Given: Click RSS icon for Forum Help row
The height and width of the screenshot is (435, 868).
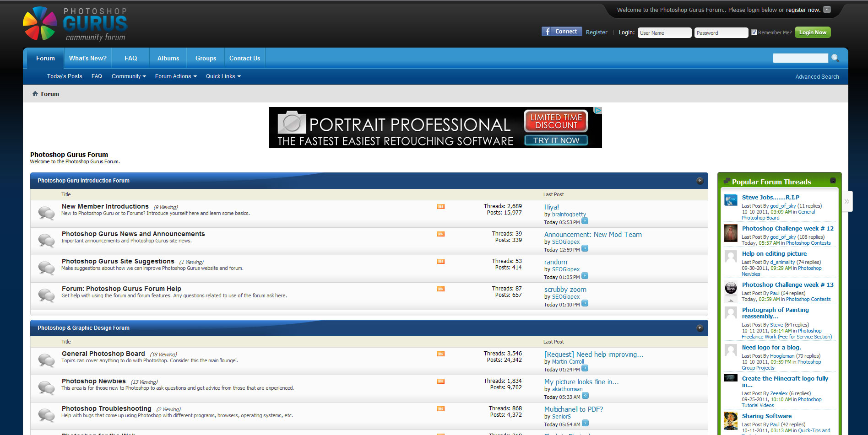Looking at the screenshot, I should 440,289.
